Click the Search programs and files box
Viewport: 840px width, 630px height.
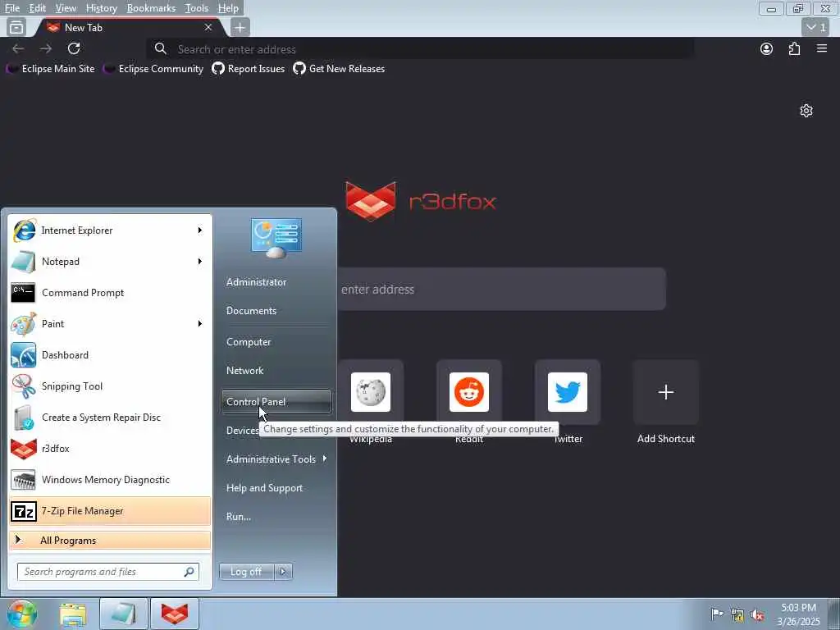point(108,572)
